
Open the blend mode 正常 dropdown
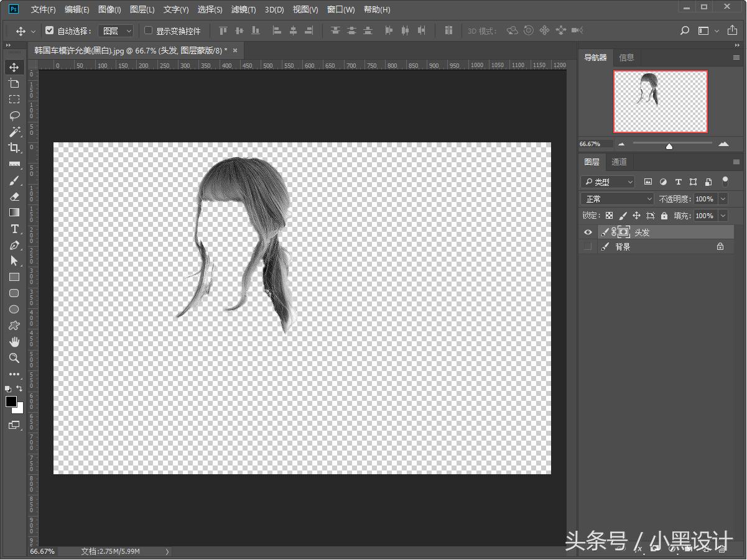[617, 199]
